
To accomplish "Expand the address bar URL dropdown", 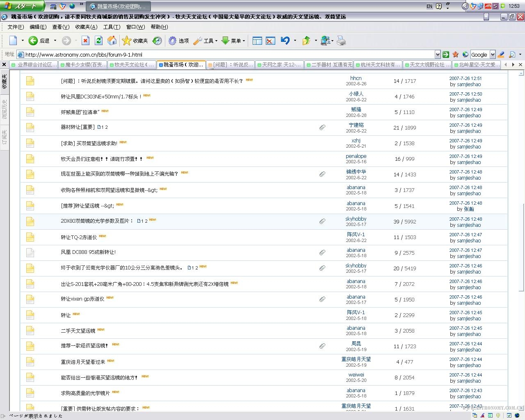I will point(437,54).
